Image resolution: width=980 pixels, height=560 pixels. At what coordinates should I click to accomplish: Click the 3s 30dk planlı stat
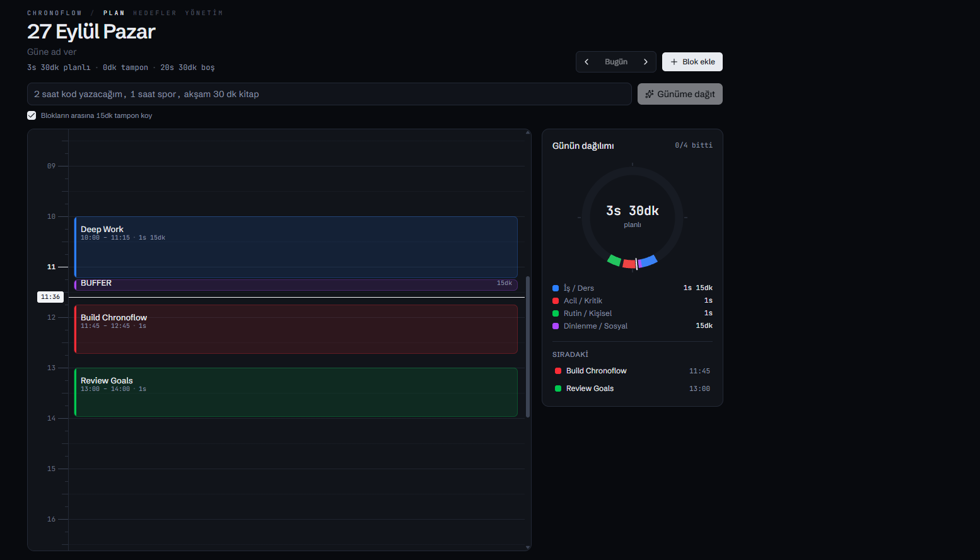pos(59,67)
